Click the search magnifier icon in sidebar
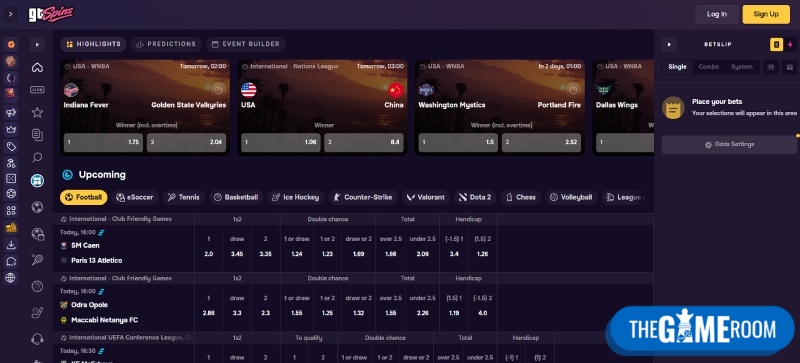The width and height of the screenshot is (800, 363). click(37, 157)
